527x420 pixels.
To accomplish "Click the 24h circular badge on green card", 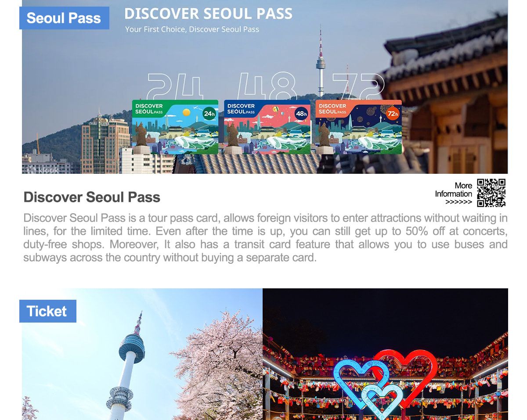I will (x=209, y=114).
